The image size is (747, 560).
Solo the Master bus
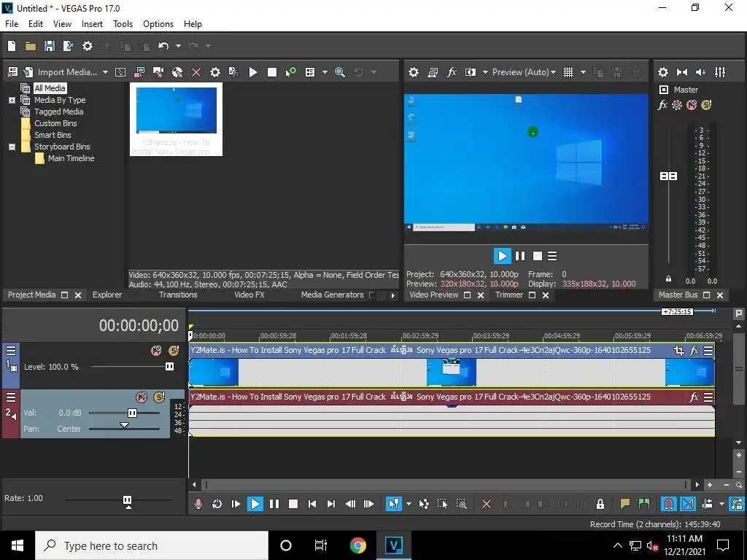point(706,105)
